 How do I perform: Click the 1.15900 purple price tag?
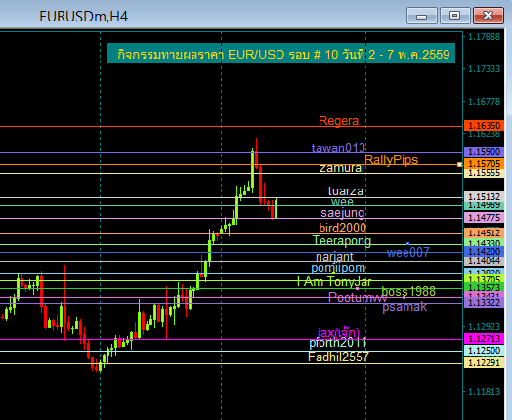pyautogui.click(x=484, y=152)
